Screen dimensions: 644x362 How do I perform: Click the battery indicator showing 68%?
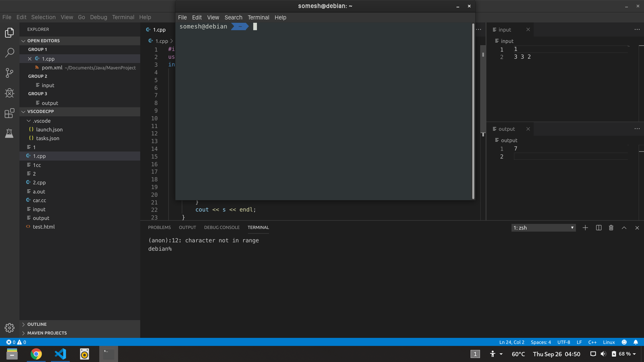point(623,354)
